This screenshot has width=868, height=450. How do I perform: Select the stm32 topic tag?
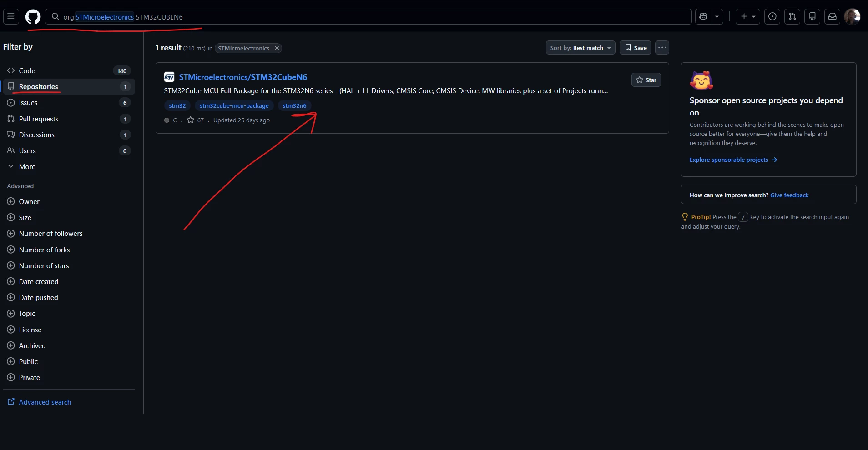(177, 106)
